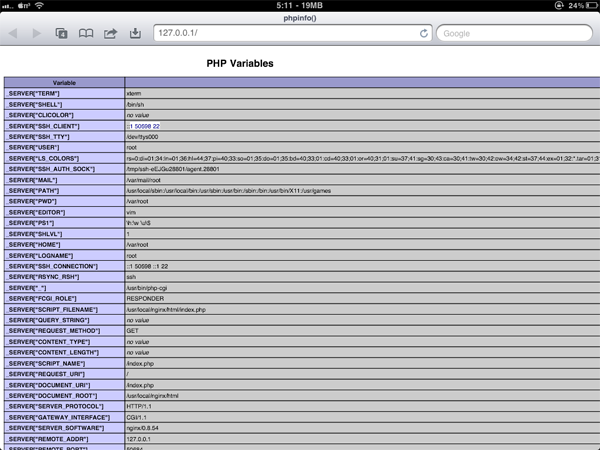Reload the page with refresh icon
The height and width of the screenshot is (450, 600).
click(424, 33)
